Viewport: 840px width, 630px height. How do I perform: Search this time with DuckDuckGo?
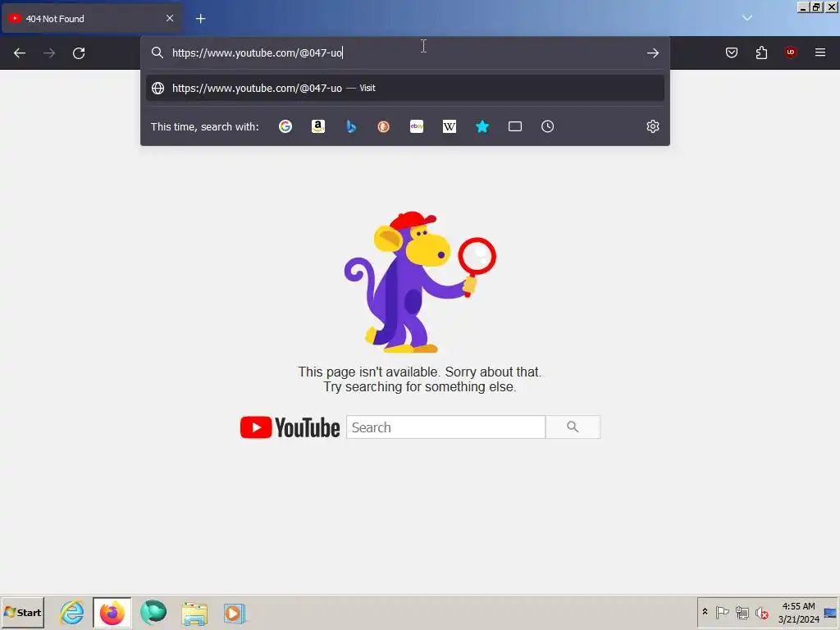(384, 126)
